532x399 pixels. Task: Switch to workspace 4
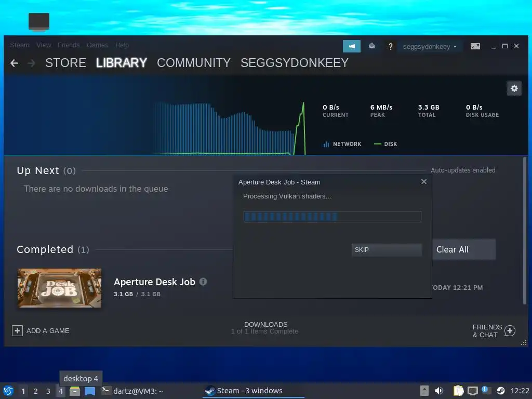click(x=60, y=391)
